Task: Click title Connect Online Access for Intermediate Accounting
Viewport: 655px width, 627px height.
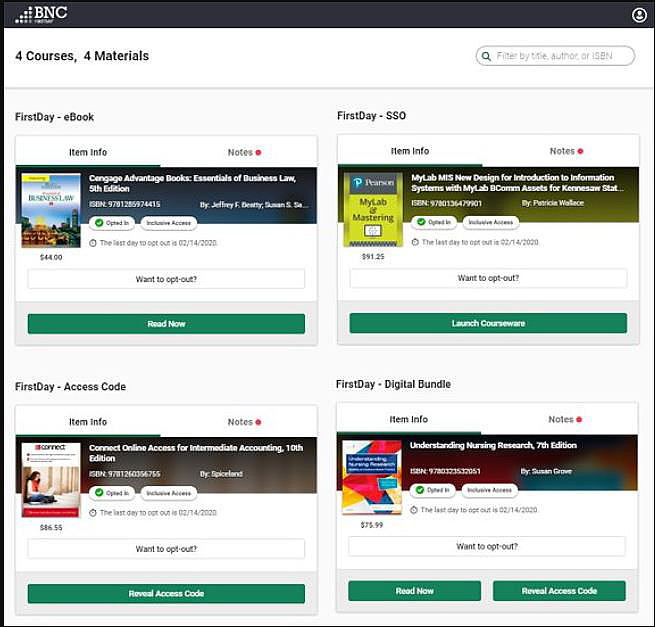Action: point(196,453)
